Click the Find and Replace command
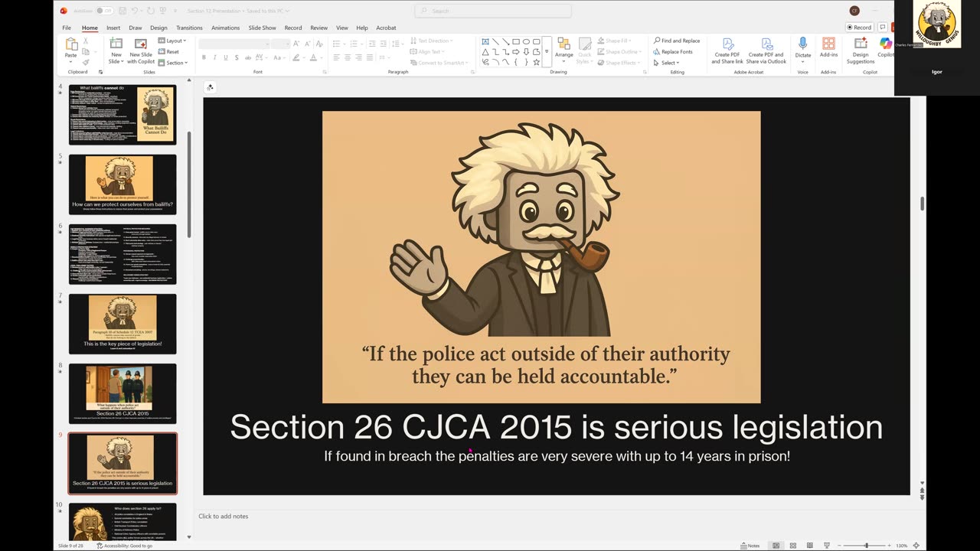The width and height of the screenshot is (980, 551). (x=676, y=41)
